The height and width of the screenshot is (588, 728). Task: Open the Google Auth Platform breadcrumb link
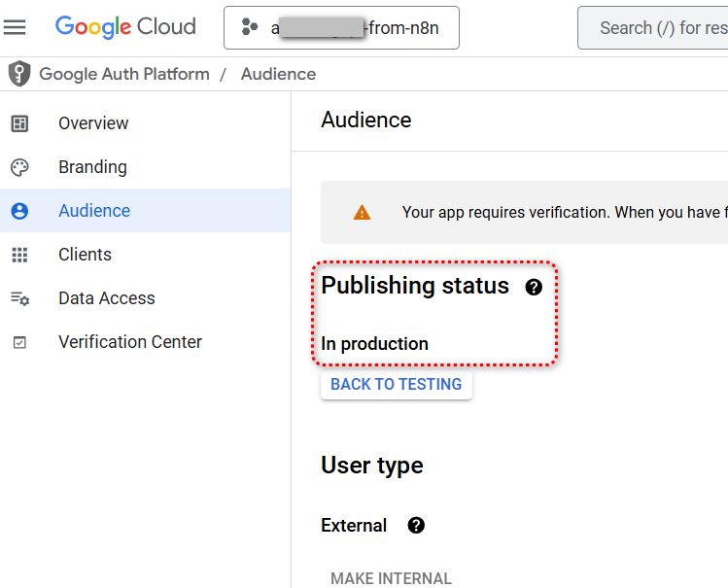pos(124,74)
